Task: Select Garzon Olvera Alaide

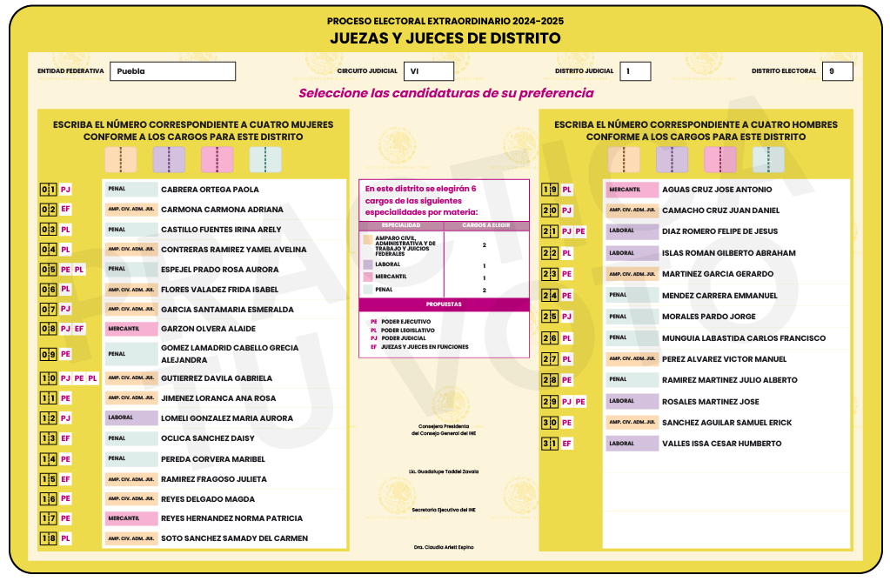Action: pos(208,329)
